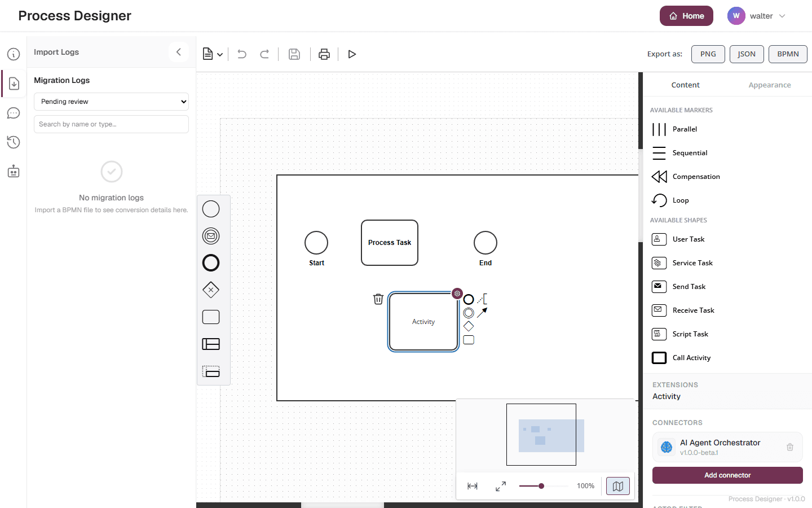812x508 pixels.
Task: Open the history sidebar icon
Action: [14, 142]
